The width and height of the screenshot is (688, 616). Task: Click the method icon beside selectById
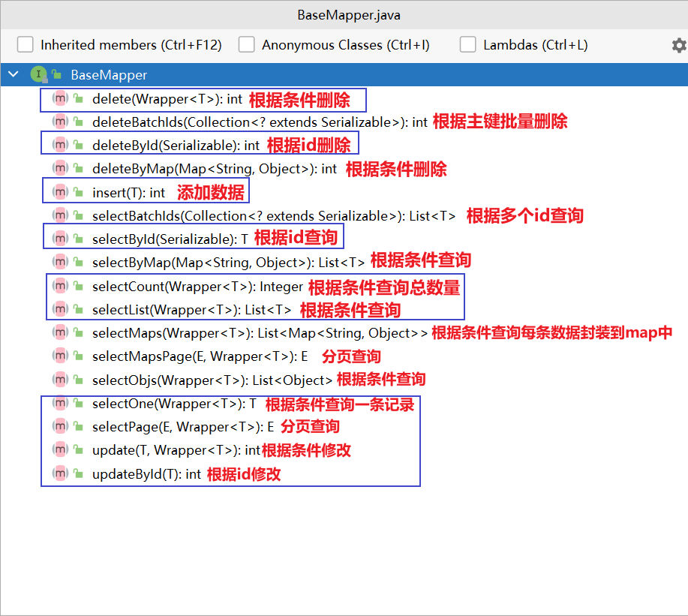click(x=60, y=239)
